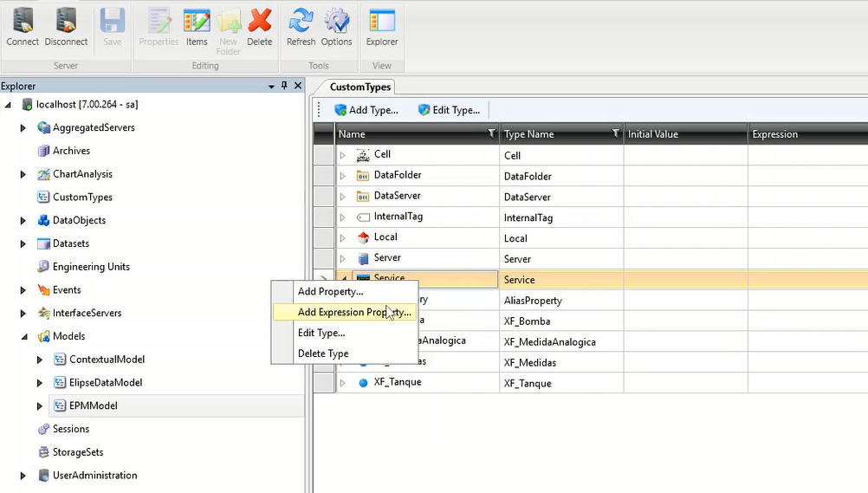This screenshot has height=493, width=868.
Task: Click the Local row house icon
Action: pyautogui.click(x=363, y=237)
